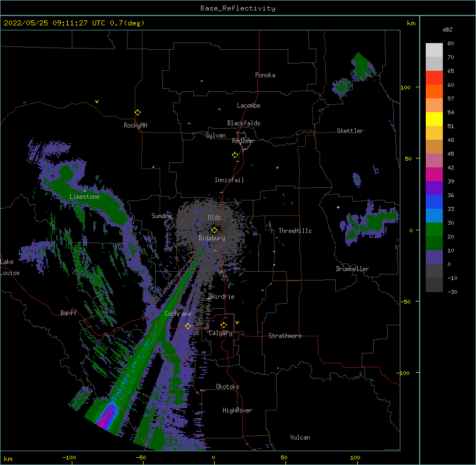The height and width of the screenshot is (465, 476).
Task: Click the Okotoks town label
Action: point(228,387)
